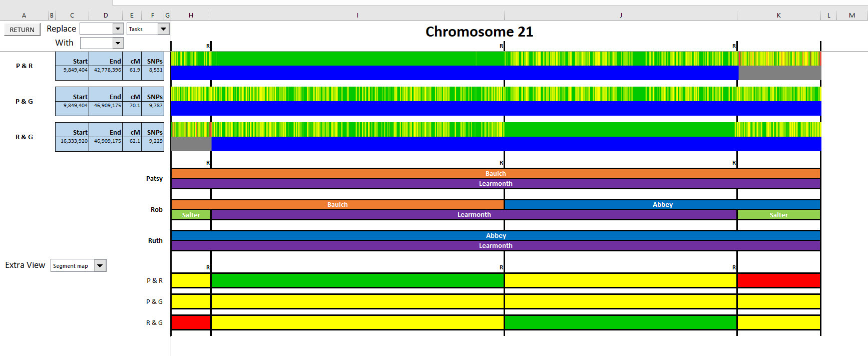
Task: Click Rob's blue Abbey segment
Action: [662, 204]
